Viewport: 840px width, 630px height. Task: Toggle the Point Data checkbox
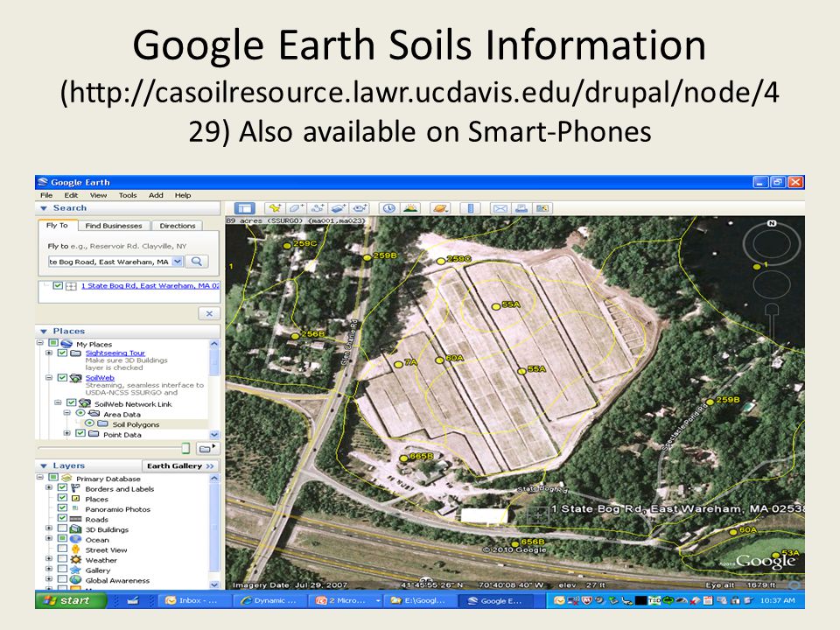pos(80,433)
